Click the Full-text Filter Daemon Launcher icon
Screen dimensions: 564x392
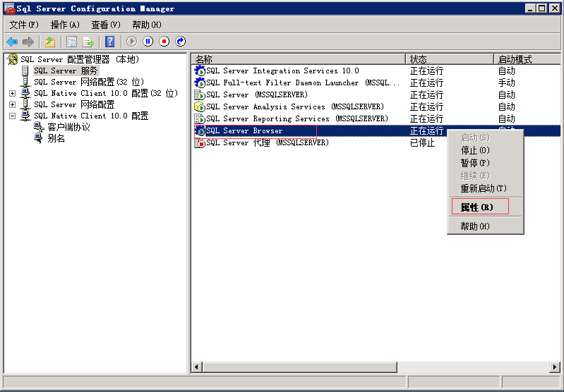tap(200, 82)
